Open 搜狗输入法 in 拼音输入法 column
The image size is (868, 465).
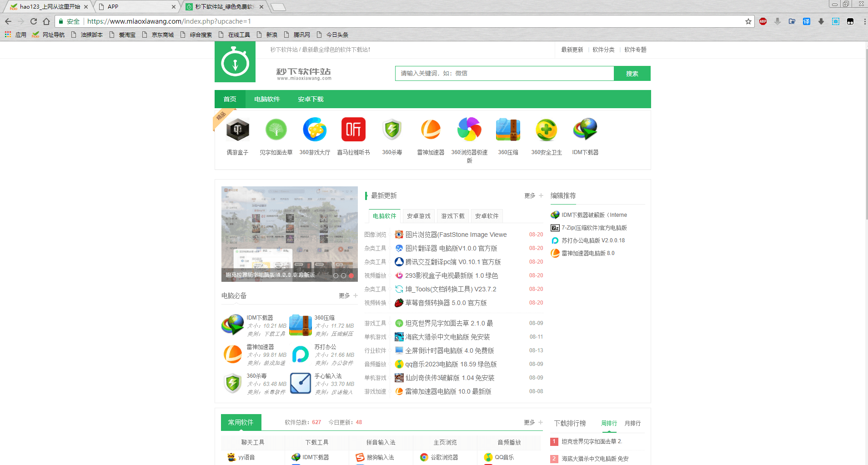tap(380, 457)
